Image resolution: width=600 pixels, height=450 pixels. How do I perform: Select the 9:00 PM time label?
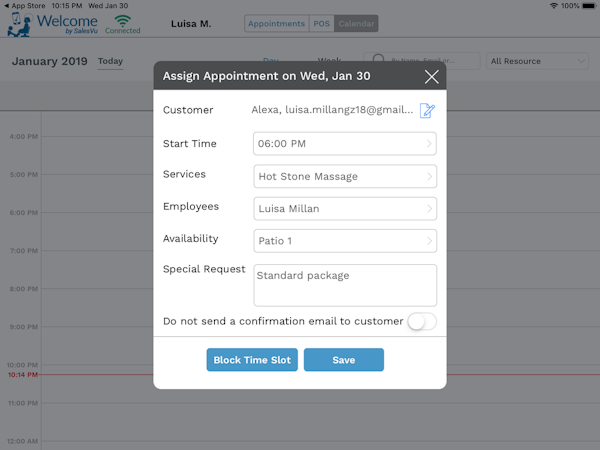[x=24, y=327]
